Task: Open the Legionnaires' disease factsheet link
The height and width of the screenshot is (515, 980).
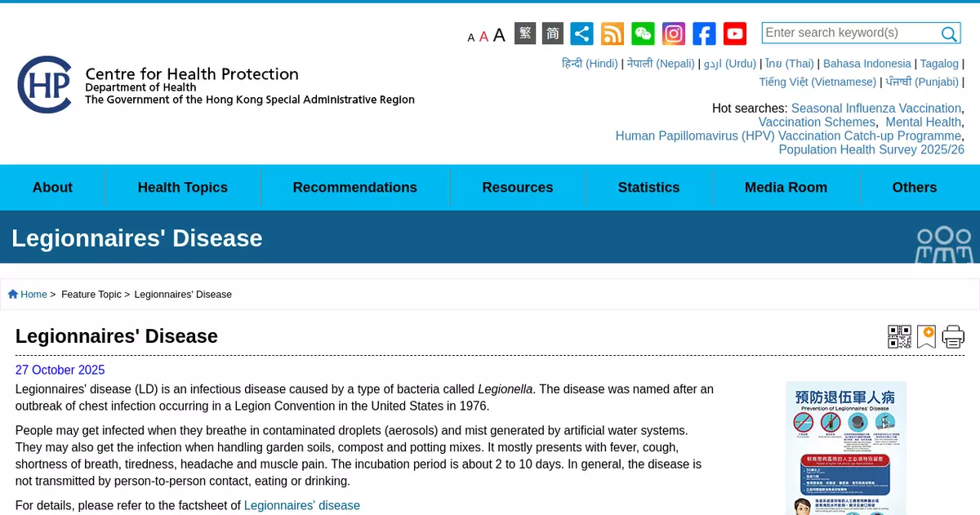Action: coord(301,506)
